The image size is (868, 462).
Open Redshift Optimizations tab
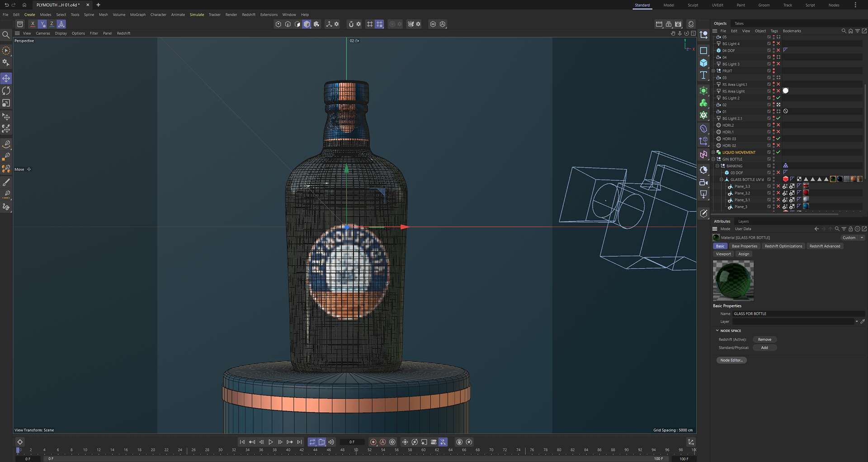[783, 246]
